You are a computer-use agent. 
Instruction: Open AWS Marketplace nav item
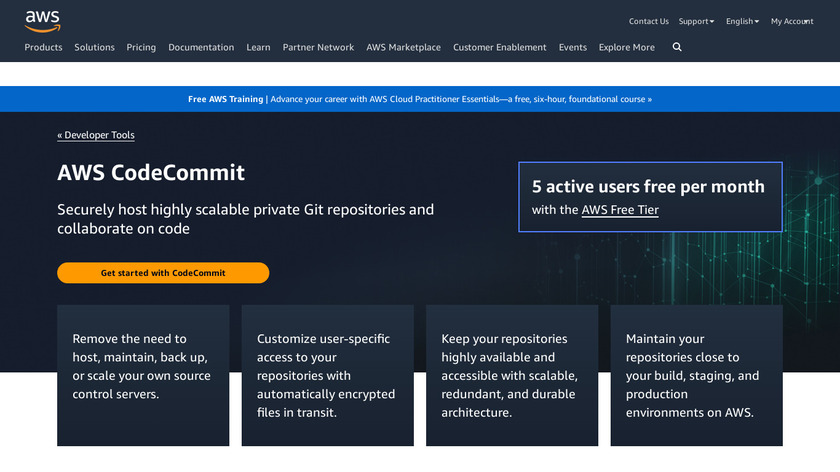[x=403, y=47]
